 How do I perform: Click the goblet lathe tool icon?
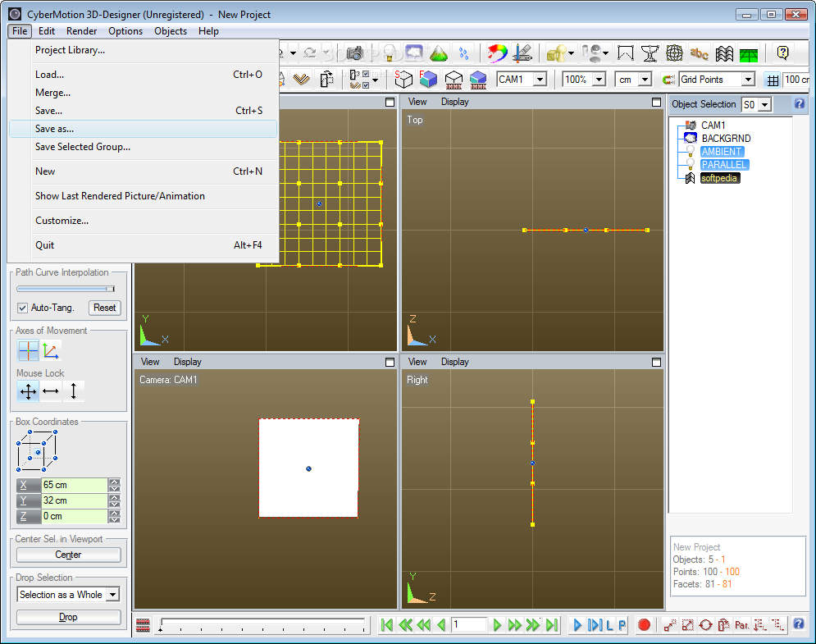[650, 53]
